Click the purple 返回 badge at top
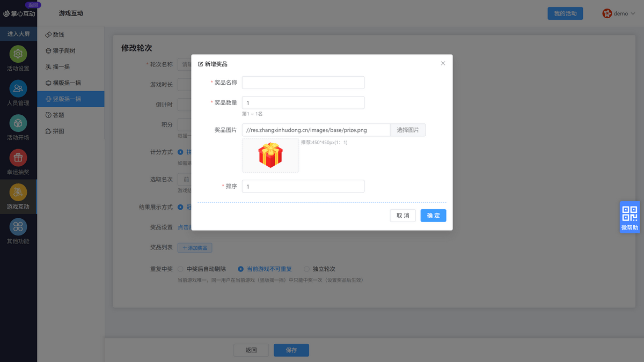 (x=33, y=5)
